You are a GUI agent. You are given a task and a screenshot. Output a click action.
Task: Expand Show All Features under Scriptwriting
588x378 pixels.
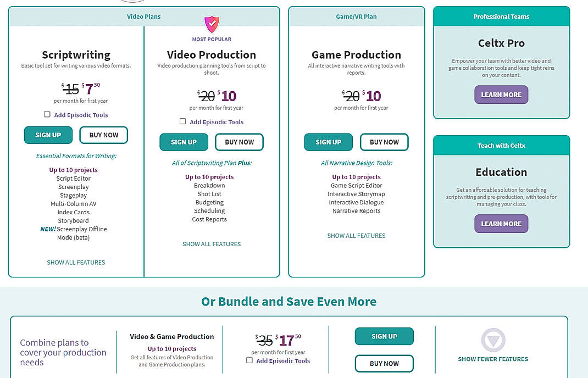click(76, 263)
